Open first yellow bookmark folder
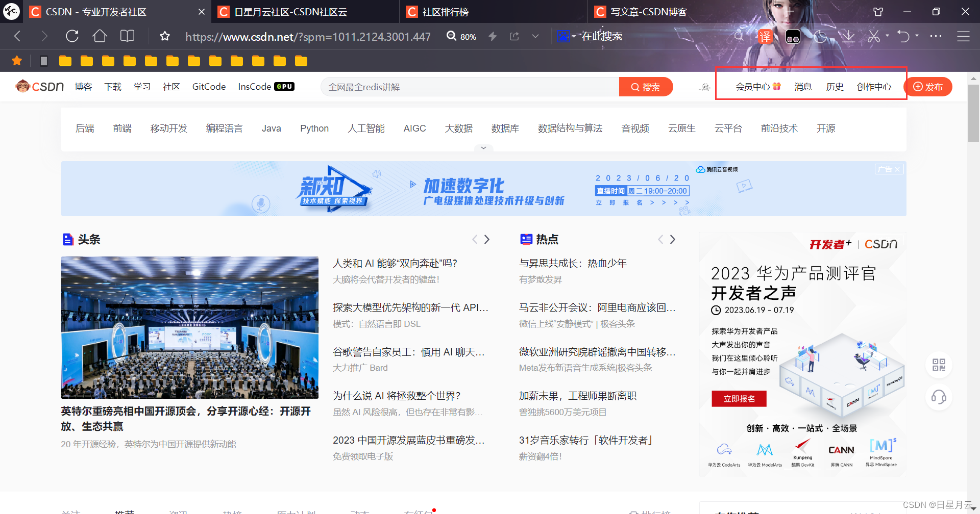 click(x=65, y=61)
